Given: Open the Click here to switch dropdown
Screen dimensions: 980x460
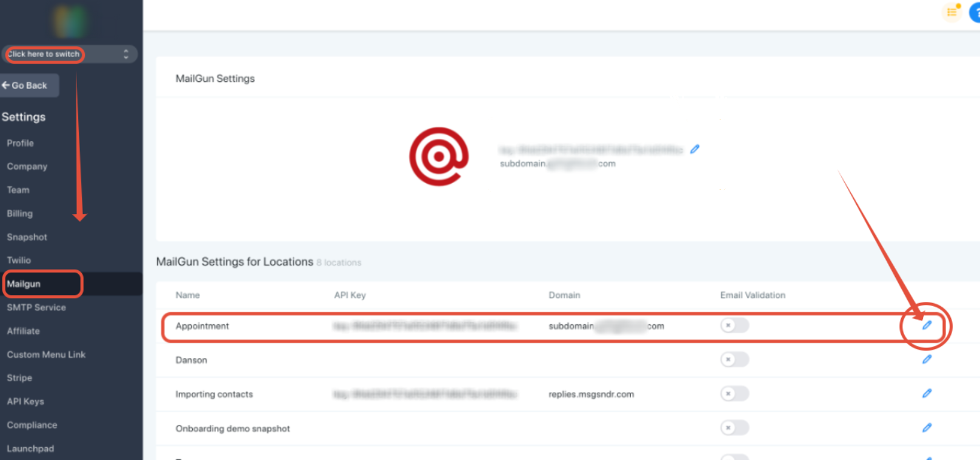Looking at the screenshot, I should [x=69, y=54].
